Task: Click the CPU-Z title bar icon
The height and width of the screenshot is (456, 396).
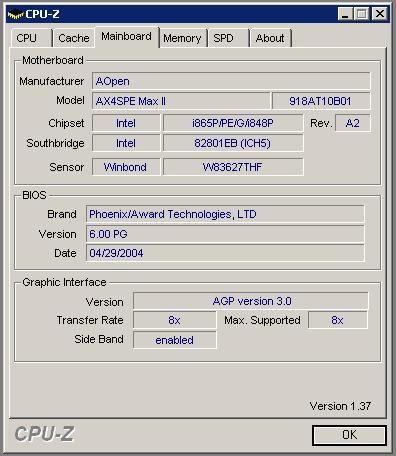Action: click(16, 14)
